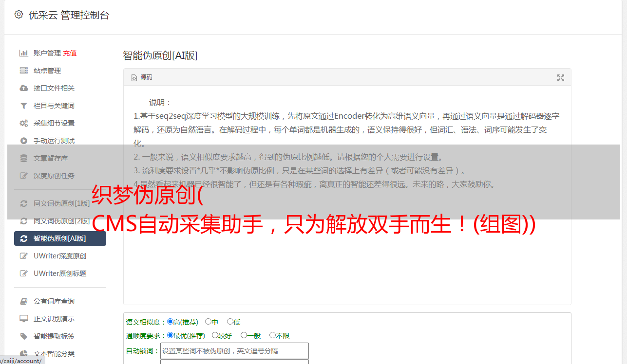The image size is (627, 364).
Task: Open 接口文件相关 in the sidebar
Action: pyautogui.click(x=54, y=88)
